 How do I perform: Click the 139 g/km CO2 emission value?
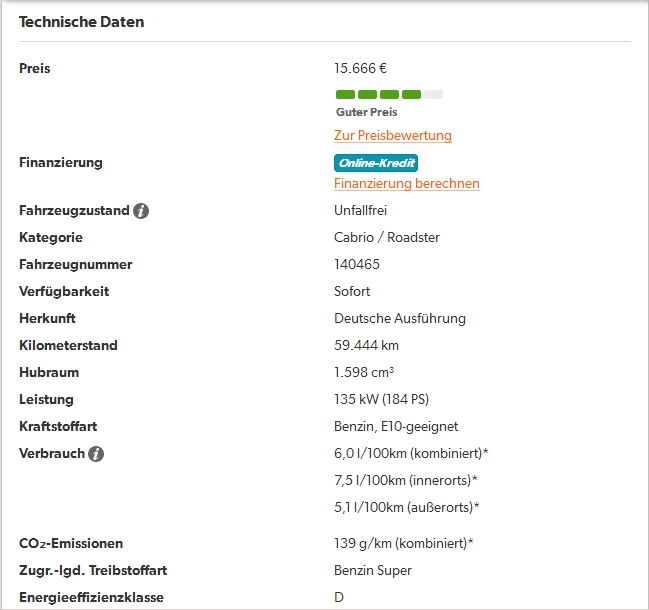[403, 544]
